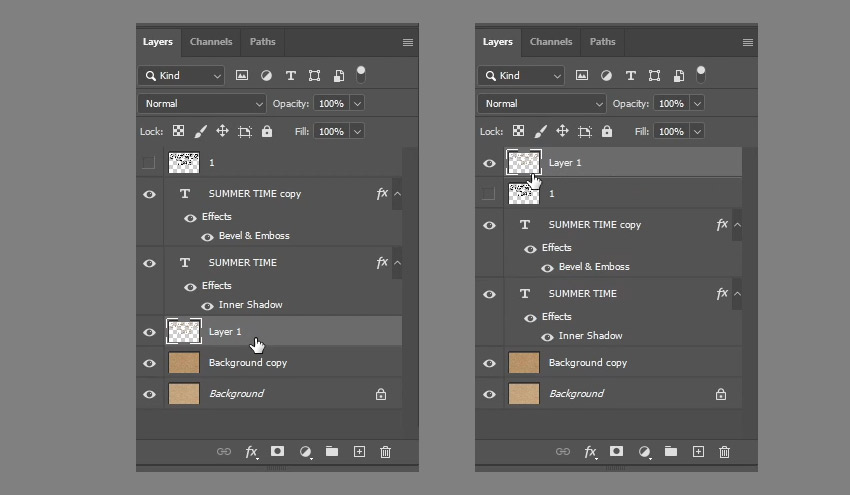Hide the Background copy layer in left panel
The height and width of the screenshot is (495, 850).
149,363
